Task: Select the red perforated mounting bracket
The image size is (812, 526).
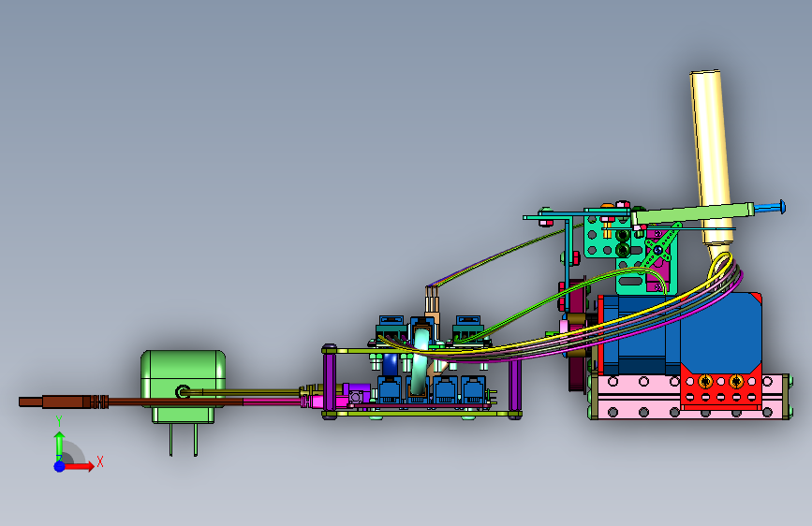Action: coord(721,387)
